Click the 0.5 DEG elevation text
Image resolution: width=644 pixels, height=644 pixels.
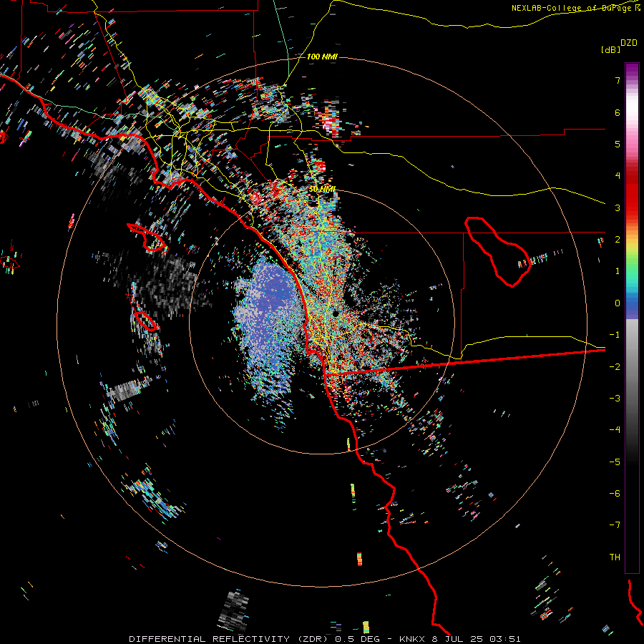pos(358,639)
